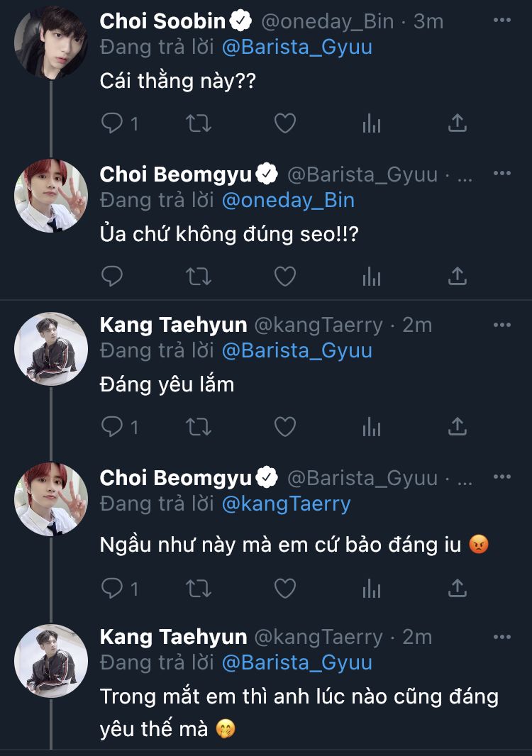Open Kang Taehyun's avatar on "Đáng yêu lắm"

click(x=51, y=348)
